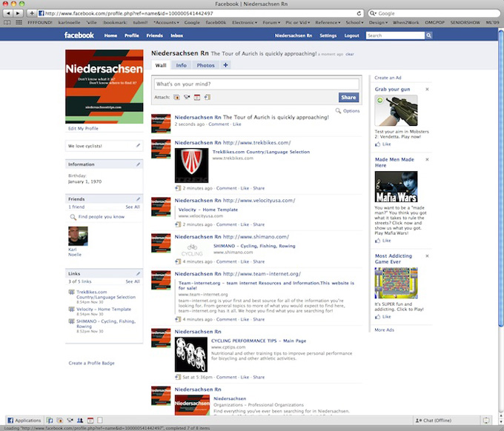Switch to the Photos tab
This screenshot has width=504, height=431.
[205, 65]
